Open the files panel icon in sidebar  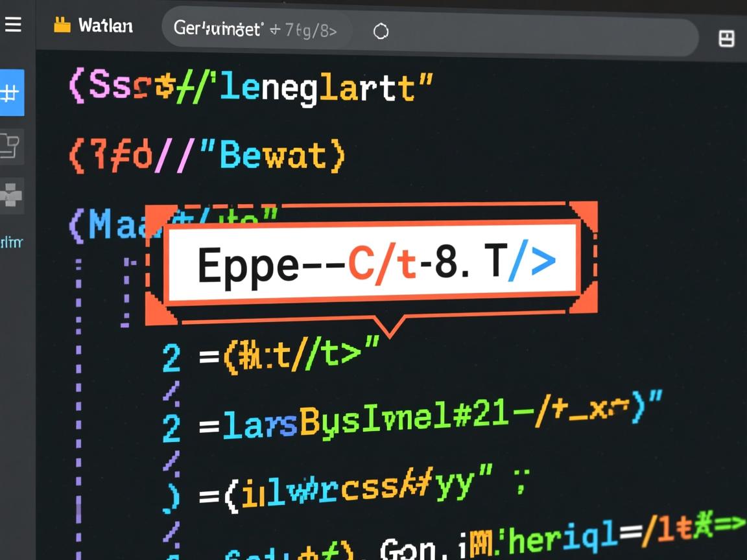(12, 145)
